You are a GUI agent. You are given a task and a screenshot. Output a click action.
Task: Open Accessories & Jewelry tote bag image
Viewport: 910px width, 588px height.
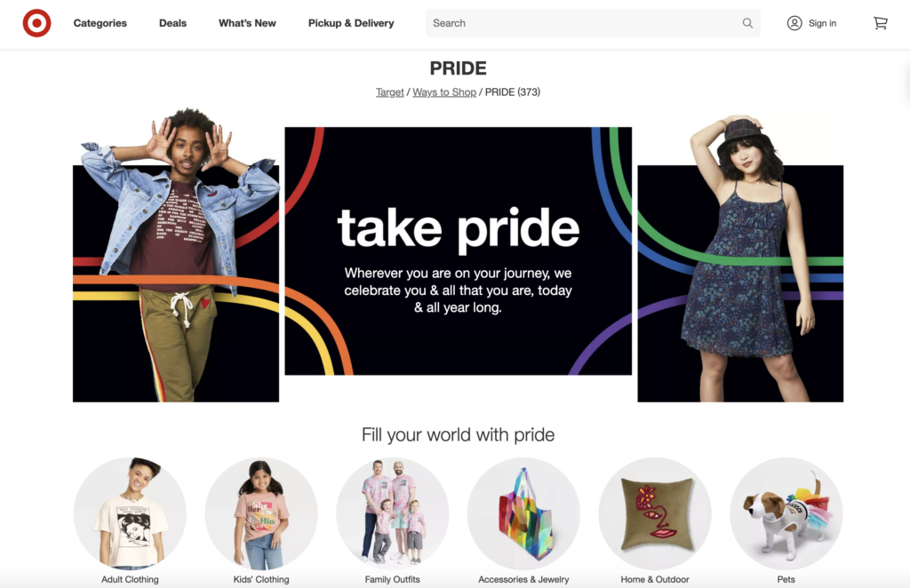[523, 513]
